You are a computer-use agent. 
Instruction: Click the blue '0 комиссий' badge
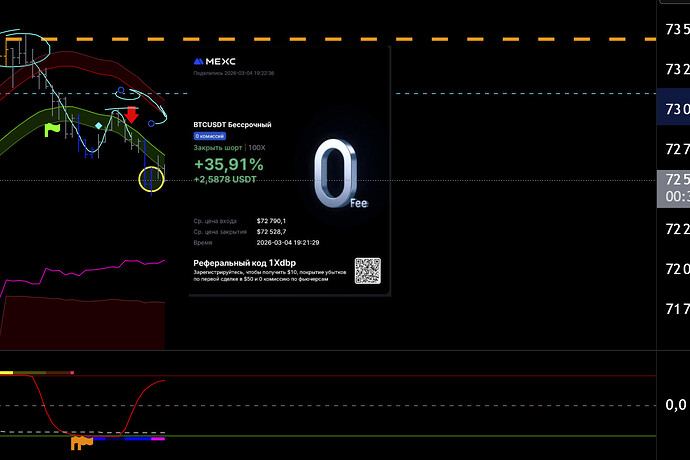pyautogui.click(x=212, y=135)
